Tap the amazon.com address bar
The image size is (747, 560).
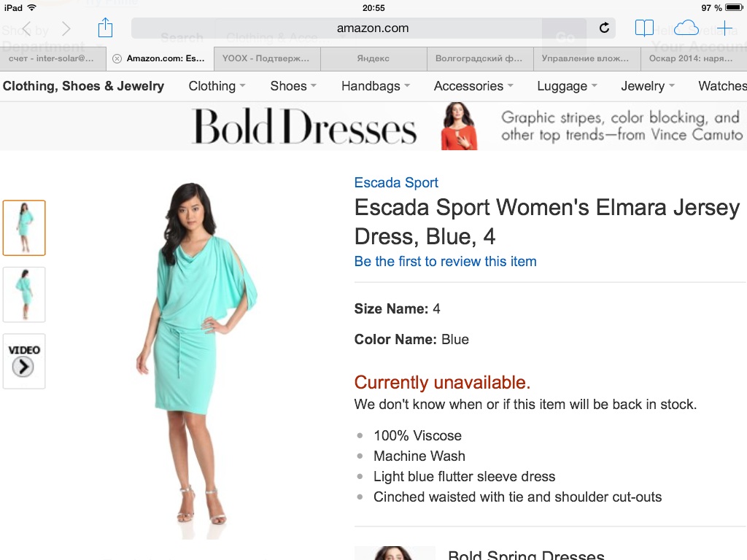click(x=373, y=28)
